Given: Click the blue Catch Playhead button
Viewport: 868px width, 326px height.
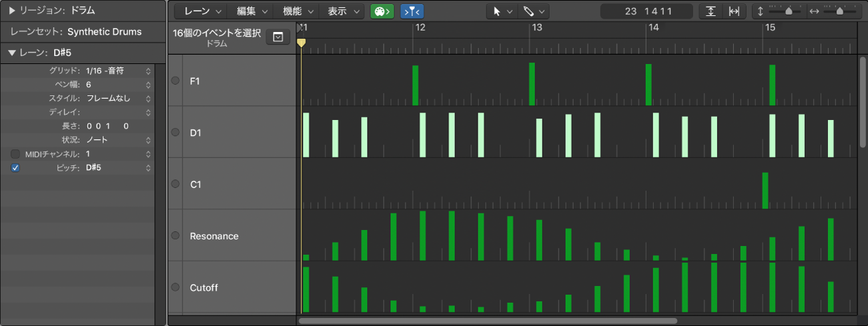Looking at the screenshot, I should (x=412, y=11).
